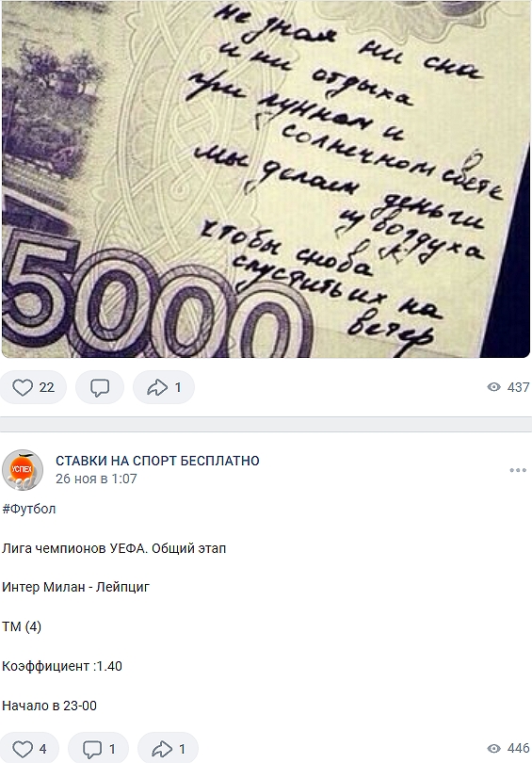Screen dimensions: 532x763
Task: Click the ТМ (4) prediction line
Action: [22, 626]
